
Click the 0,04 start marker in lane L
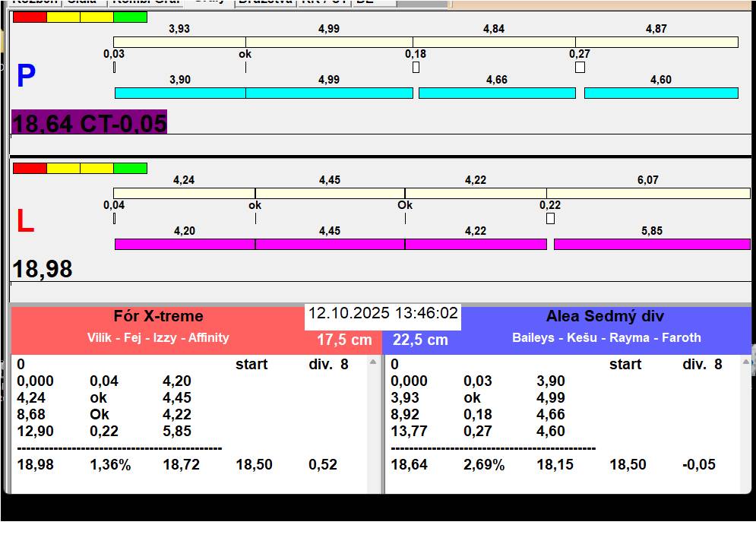coord(114,219)
